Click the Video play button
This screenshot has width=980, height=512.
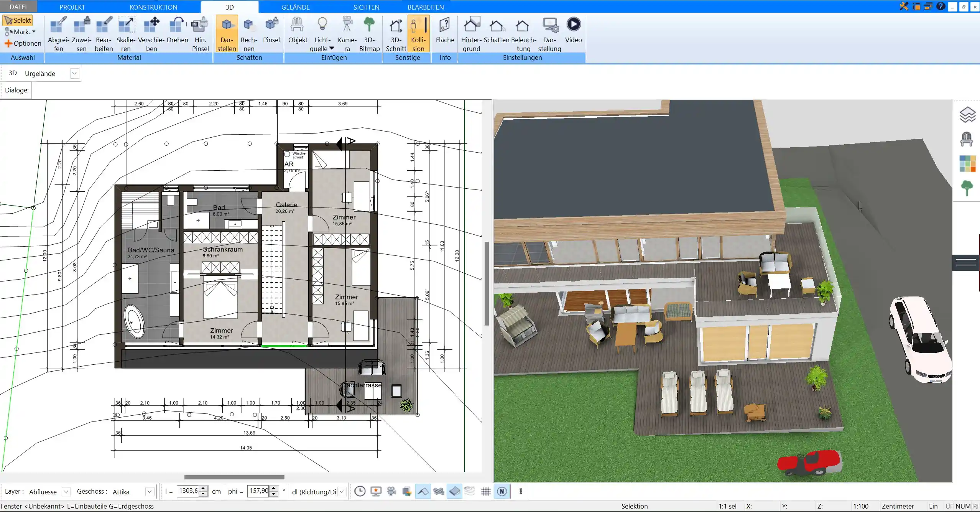pyautogui.click(x=573, y=30)
